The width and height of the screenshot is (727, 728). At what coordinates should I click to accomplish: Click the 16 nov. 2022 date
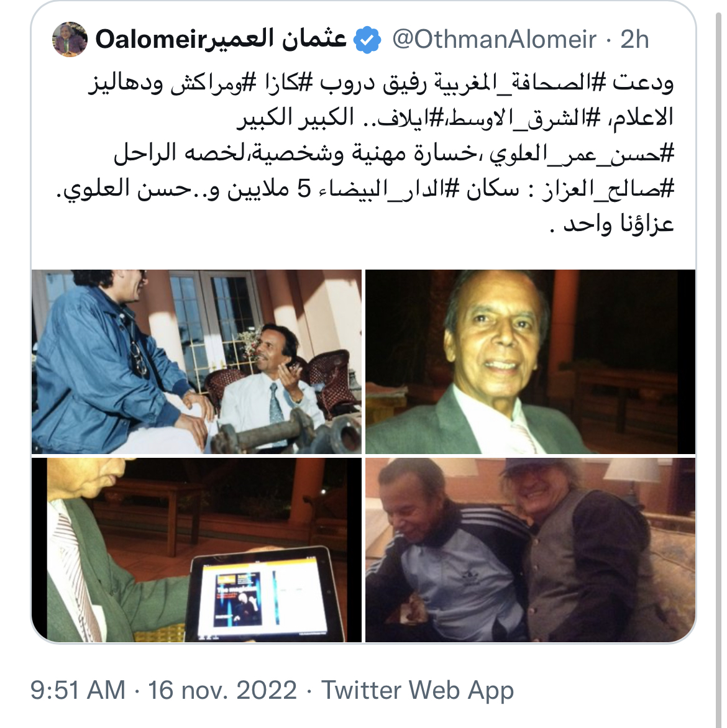click(x=222, y=690)
